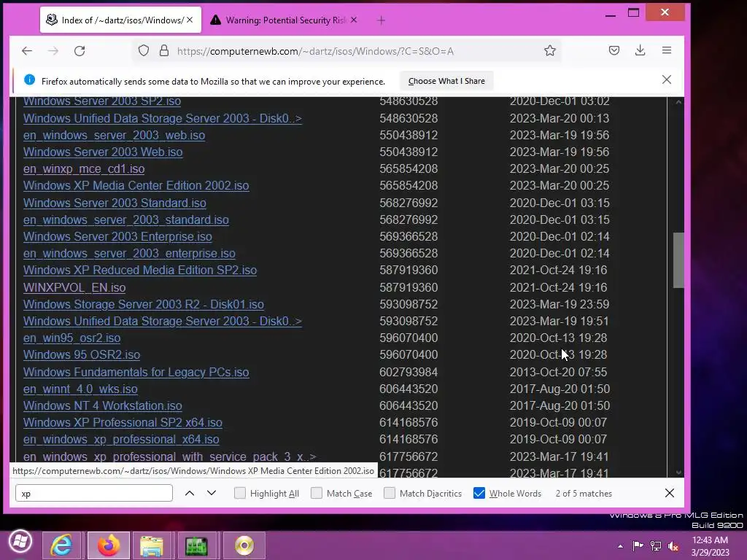
Task: Enable Match Diacritics checkbox
Action: (390, 493)
